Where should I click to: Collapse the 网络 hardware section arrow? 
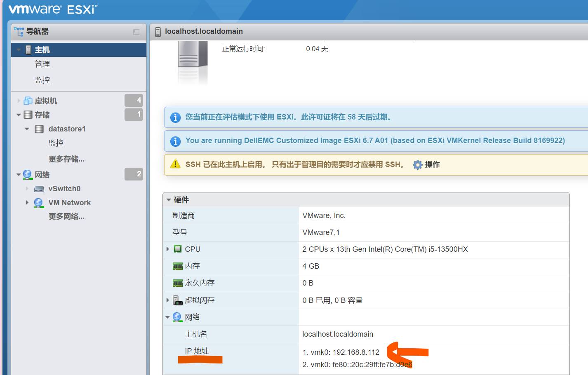pyautogui.click(x=167, y=317)
